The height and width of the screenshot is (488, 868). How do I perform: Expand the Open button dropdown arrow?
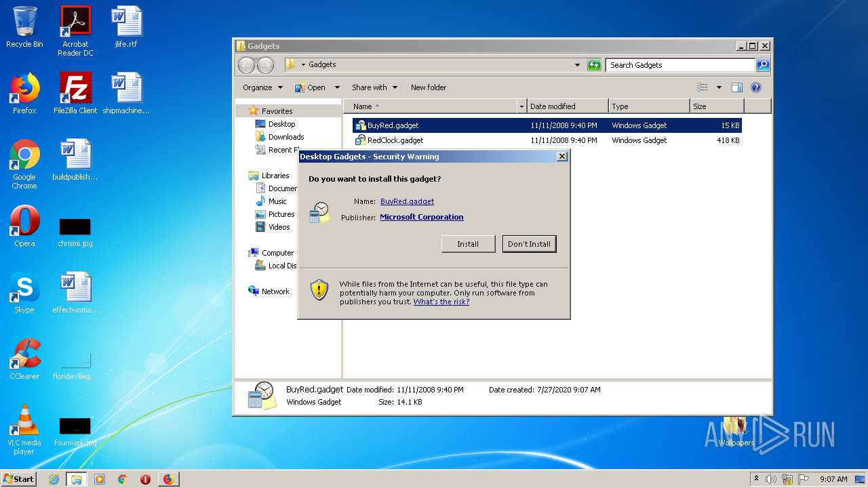(337, 87)
